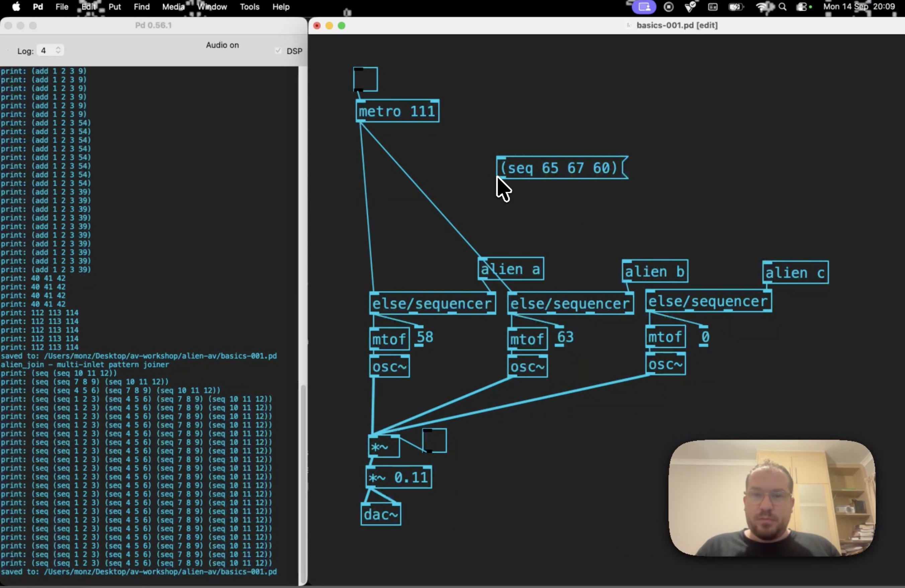Open the Tools menu

coord(249,7)
